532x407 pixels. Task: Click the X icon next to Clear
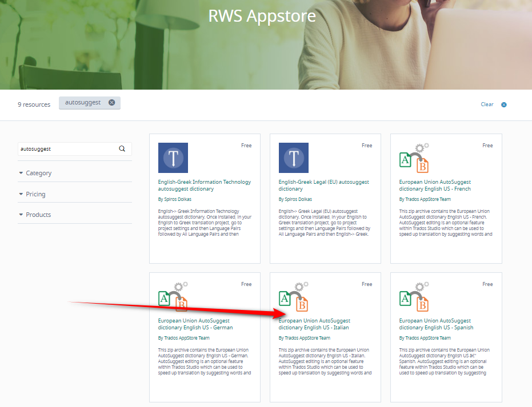[x=503, y=104]
